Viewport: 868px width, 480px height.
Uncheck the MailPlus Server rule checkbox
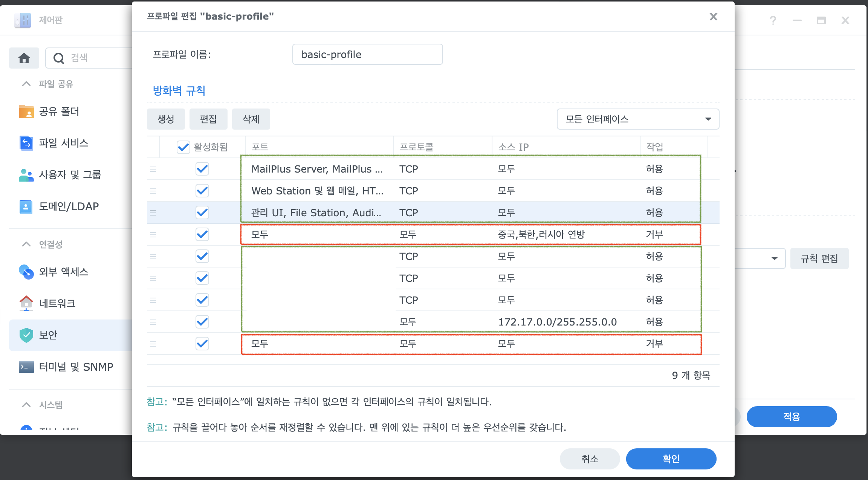(x=202, y=169)
